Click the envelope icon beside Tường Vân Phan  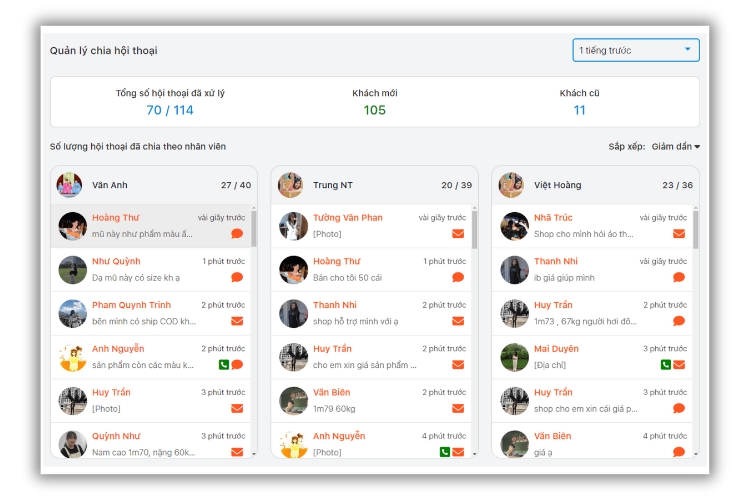click(458, 234)
